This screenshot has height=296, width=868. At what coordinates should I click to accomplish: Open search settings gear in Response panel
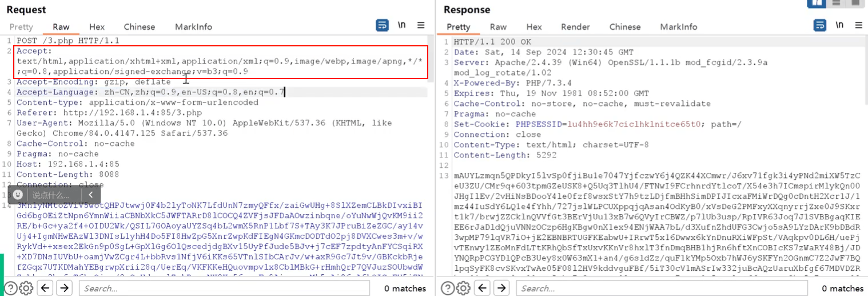(463, 288)
